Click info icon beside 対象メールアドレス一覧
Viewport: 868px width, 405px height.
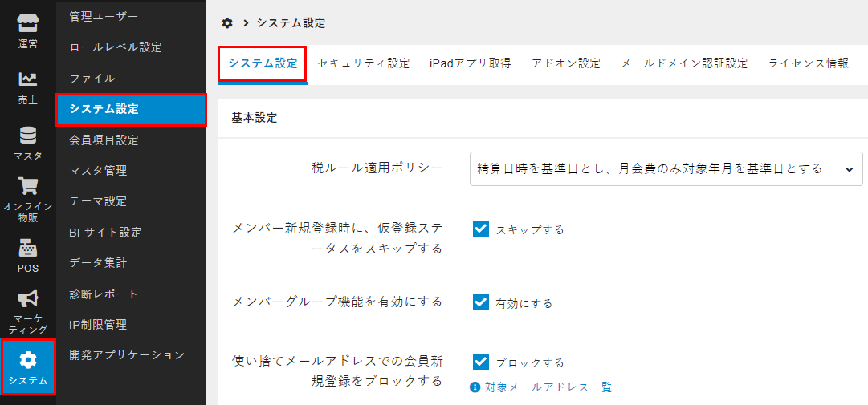[x=475, y=387]
